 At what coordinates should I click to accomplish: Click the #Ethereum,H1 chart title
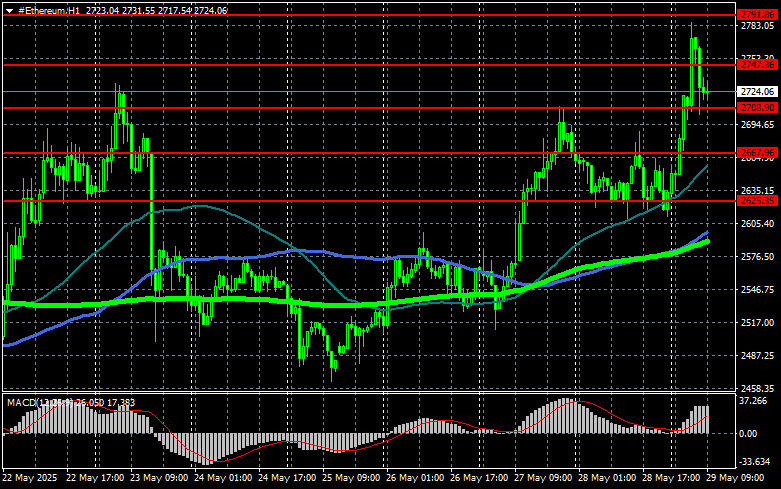pyautogui.click(x=49, y=10)
